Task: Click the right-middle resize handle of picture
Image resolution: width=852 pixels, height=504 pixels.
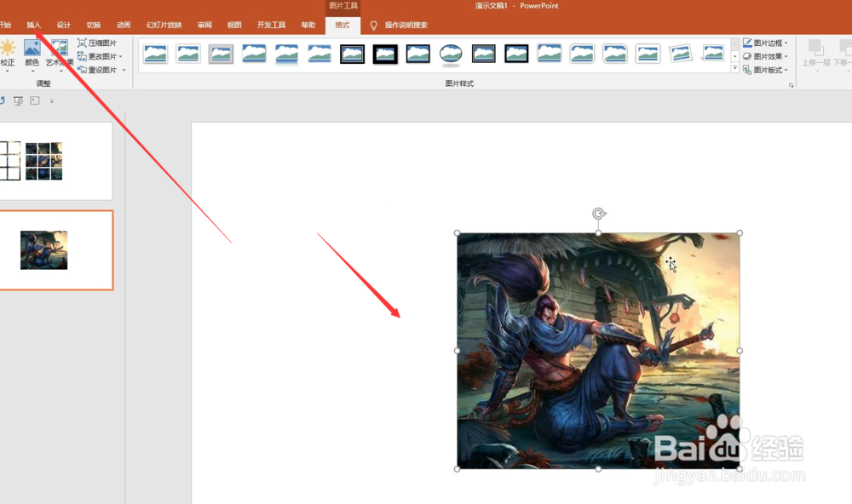Action: pos(740,351)
